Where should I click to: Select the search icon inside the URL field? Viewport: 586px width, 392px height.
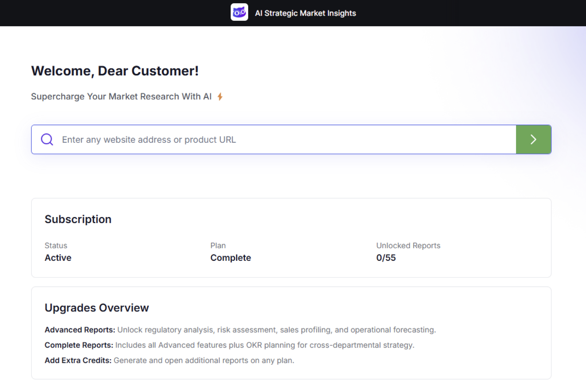tap(47, 139)
